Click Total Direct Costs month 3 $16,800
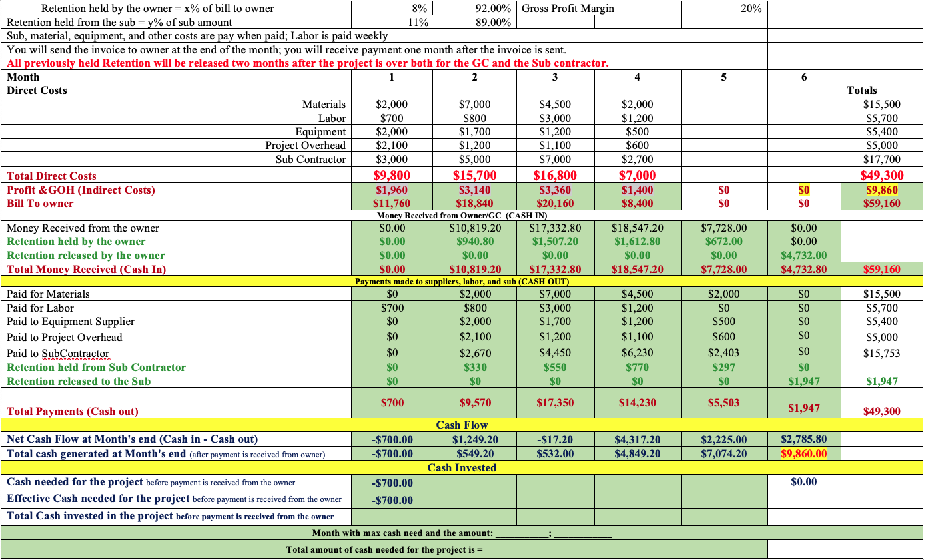 pos(555,175)
